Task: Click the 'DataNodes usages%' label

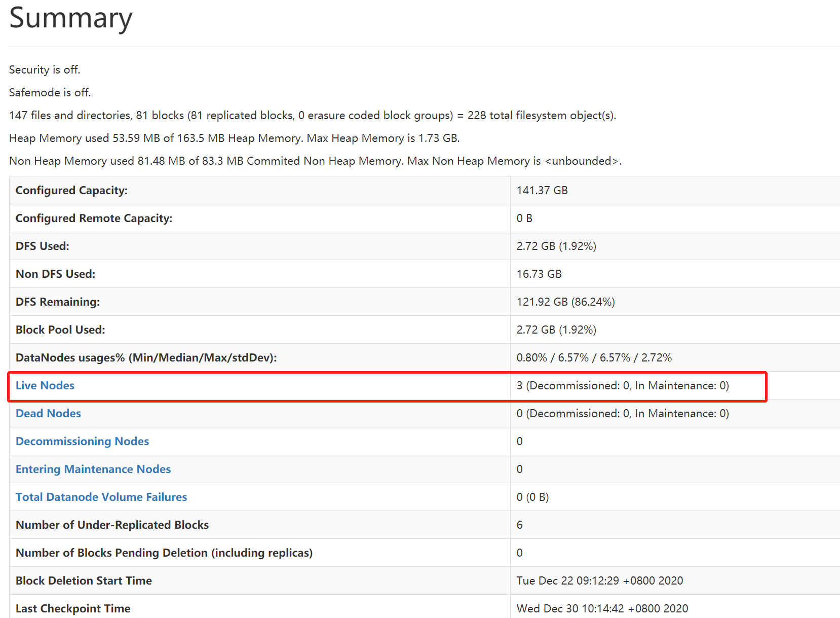Action: [146, 357]
